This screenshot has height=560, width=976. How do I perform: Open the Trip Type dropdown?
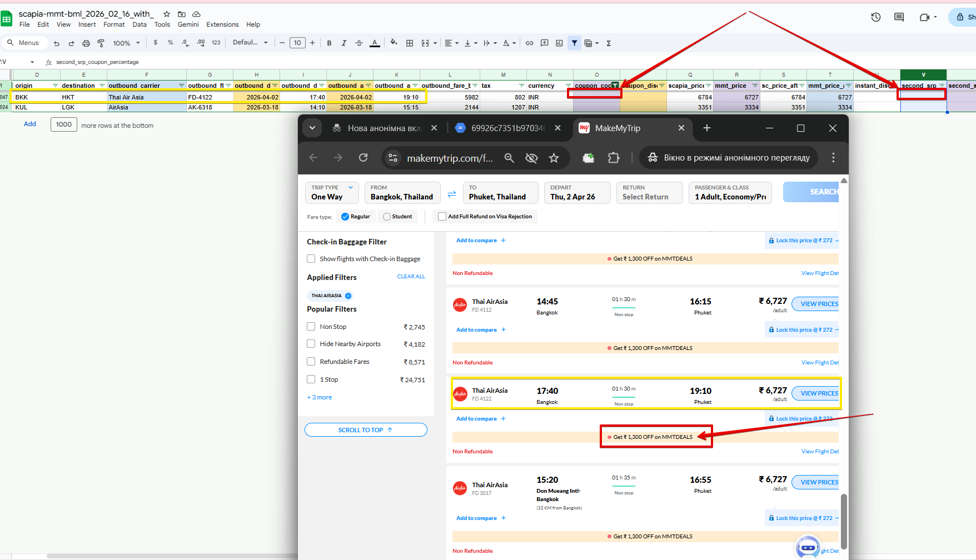coord(332,193)
